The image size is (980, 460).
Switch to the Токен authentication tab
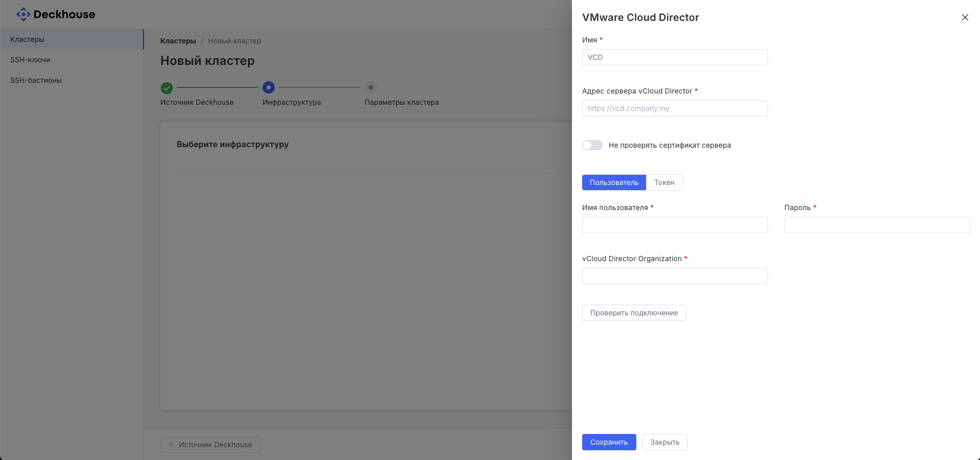click(x=664, y=182)
